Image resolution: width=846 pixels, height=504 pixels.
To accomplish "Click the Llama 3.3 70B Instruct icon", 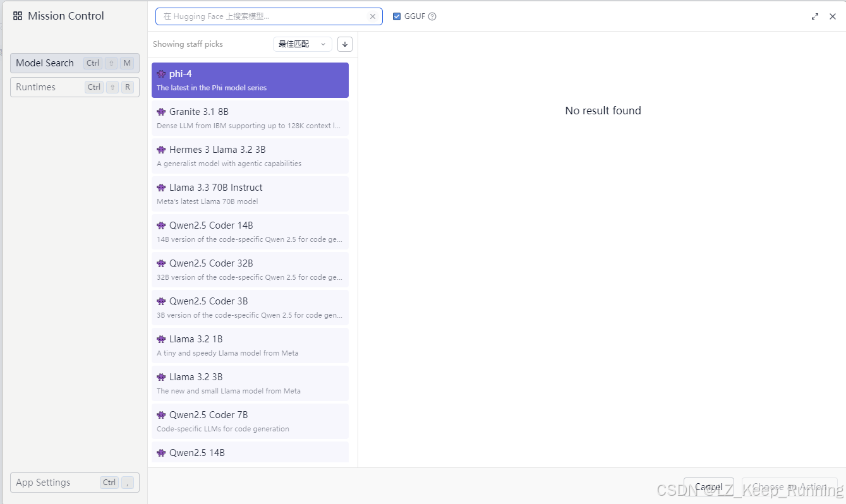I will click(161, 188).
